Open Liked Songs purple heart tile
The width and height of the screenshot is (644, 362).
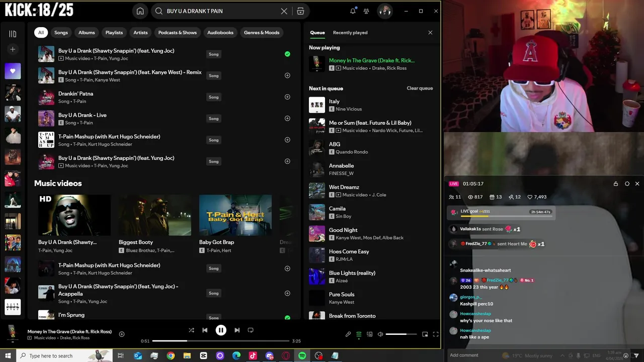click(x=13, y=71)
